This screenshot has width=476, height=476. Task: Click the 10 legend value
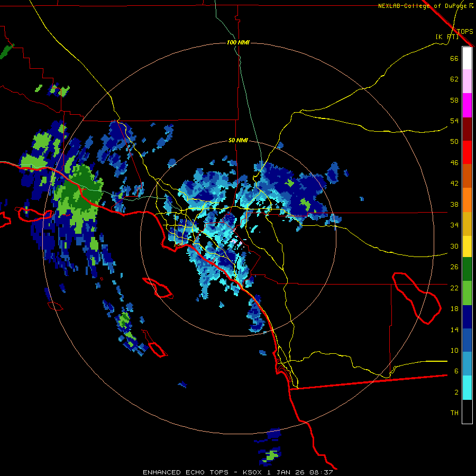(454, 350)
